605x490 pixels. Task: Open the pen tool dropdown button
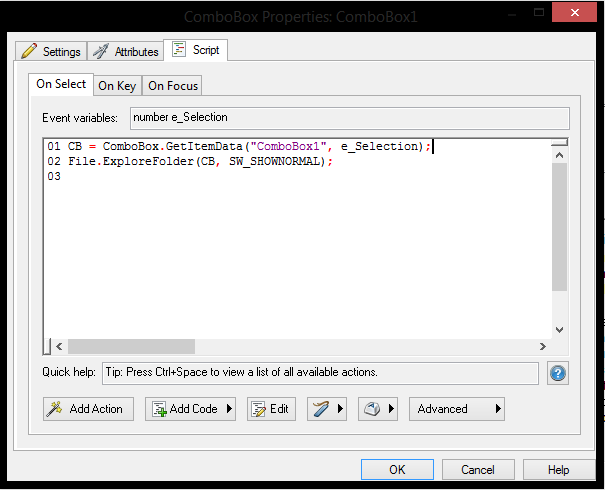[327, 409]
